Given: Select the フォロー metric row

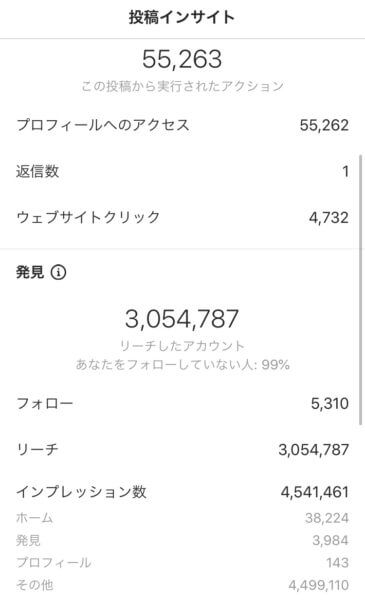Looking at the screenshot, I should [182, 403].
